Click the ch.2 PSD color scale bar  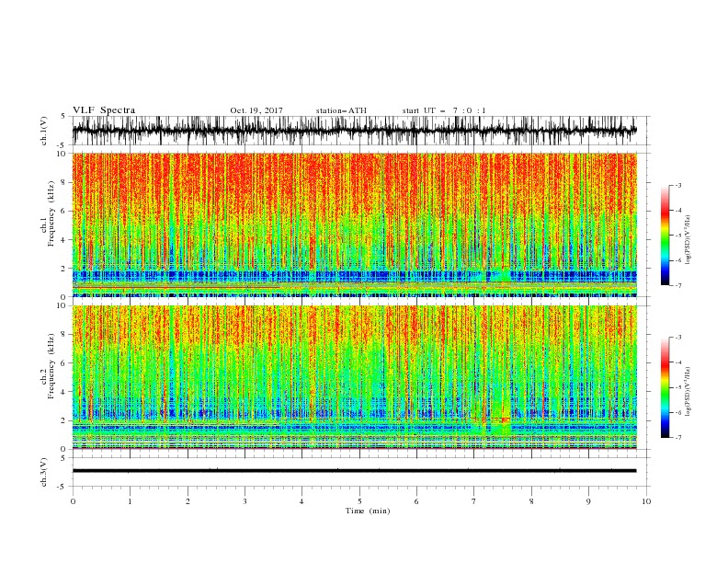tap(665, 387)
